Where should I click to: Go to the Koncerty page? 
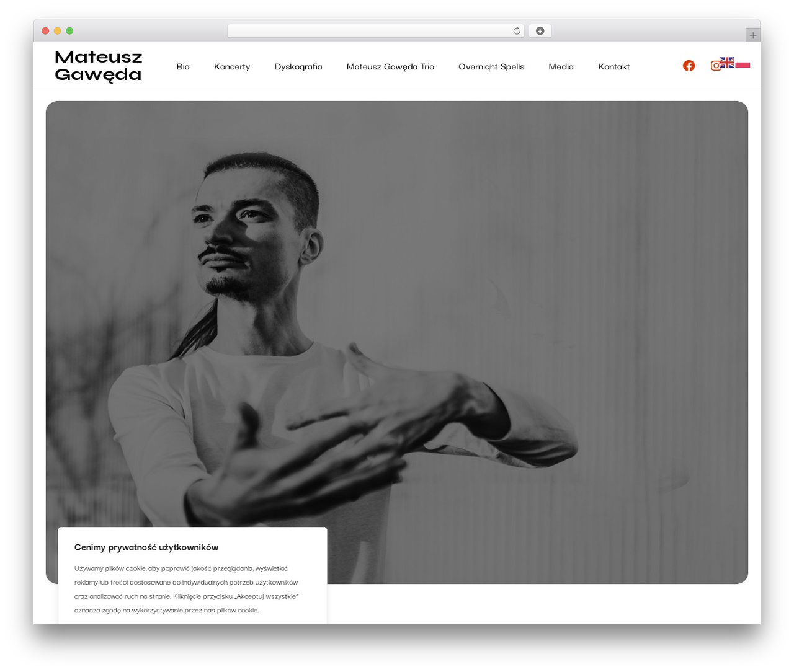click(x=232, y=67)
